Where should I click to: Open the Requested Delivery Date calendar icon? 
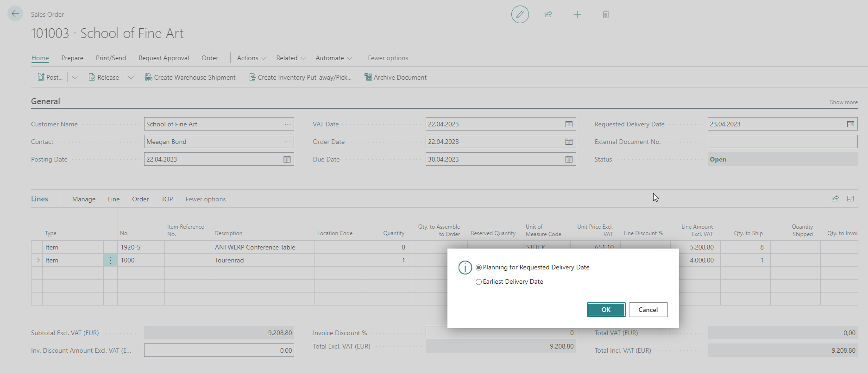(x=850, y=124)
